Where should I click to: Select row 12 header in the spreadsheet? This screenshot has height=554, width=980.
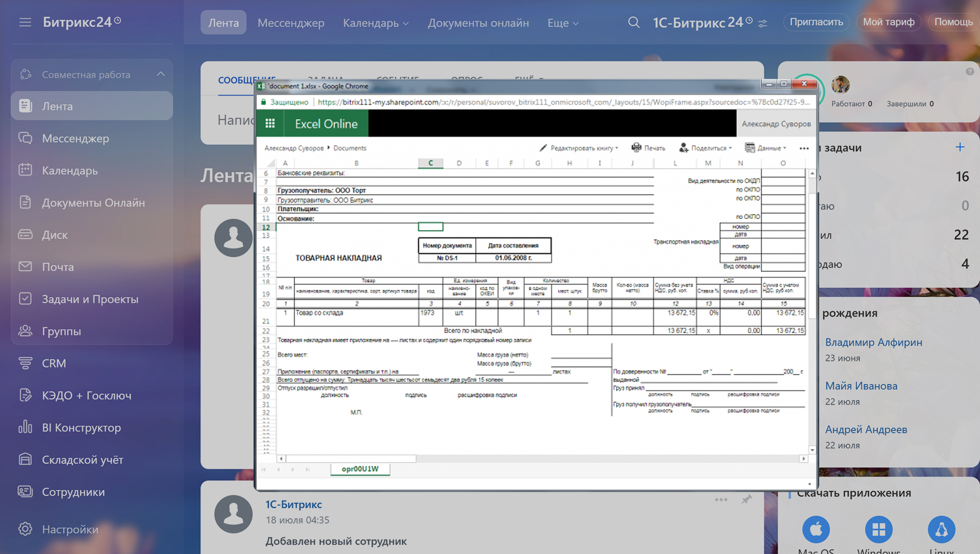265,227
